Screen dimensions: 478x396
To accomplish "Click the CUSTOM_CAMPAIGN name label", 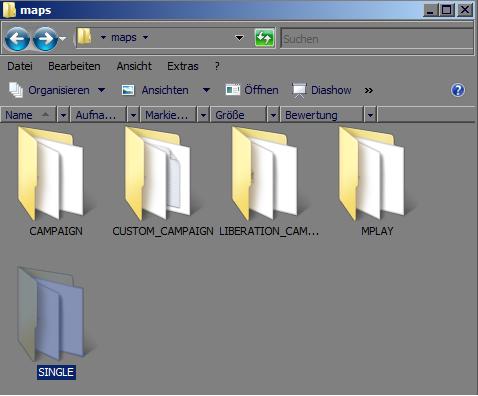I will [x=163, y=231].
